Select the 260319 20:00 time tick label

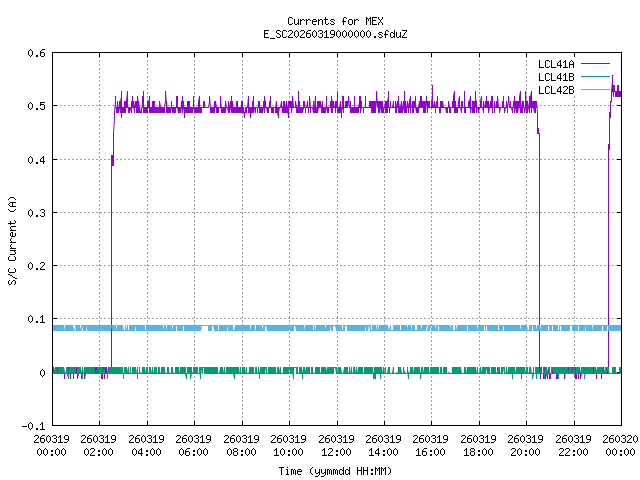(x=525, y=445)
